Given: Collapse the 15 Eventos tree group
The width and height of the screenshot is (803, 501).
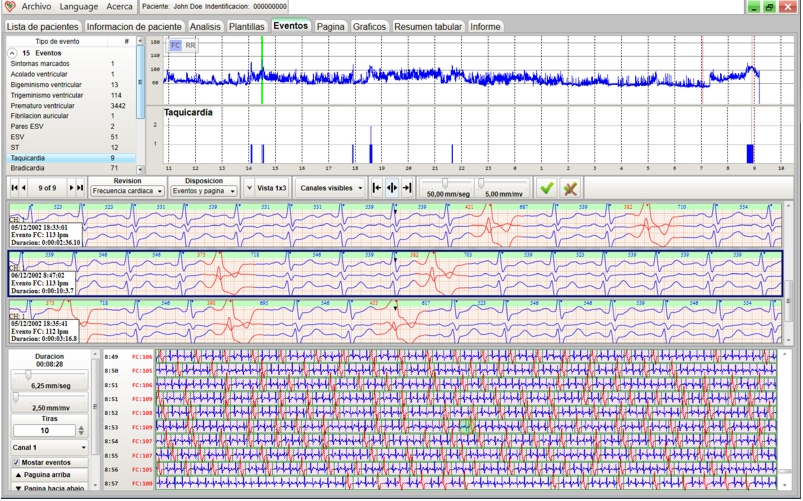Looking at the screenshot, I should pyautogui.click(x=11, y=52).
